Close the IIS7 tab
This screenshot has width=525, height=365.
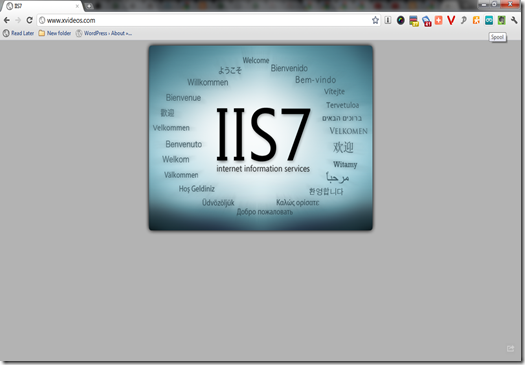coord(77,6)
